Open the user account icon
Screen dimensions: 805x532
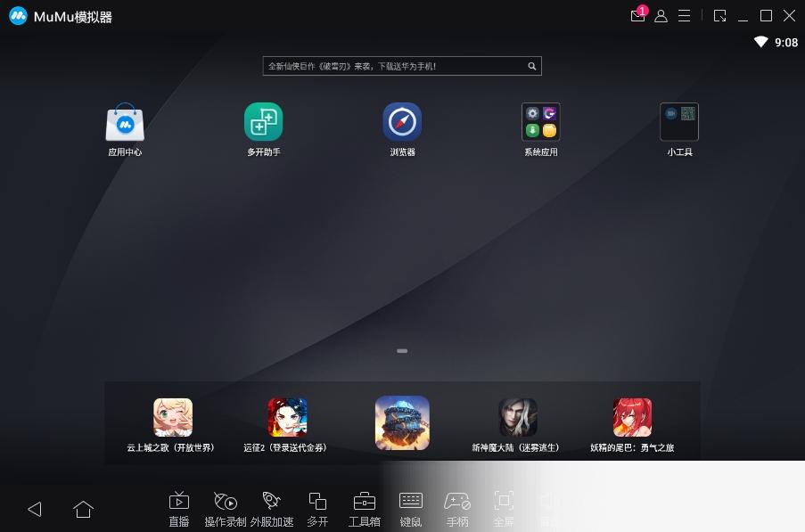(x=661, y=16)
